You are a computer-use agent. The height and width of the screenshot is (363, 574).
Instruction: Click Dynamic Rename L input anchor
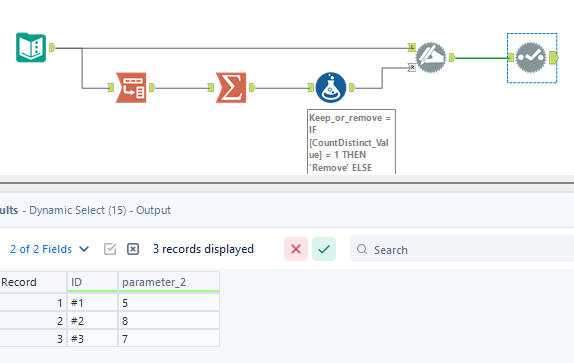click(412, 47)
